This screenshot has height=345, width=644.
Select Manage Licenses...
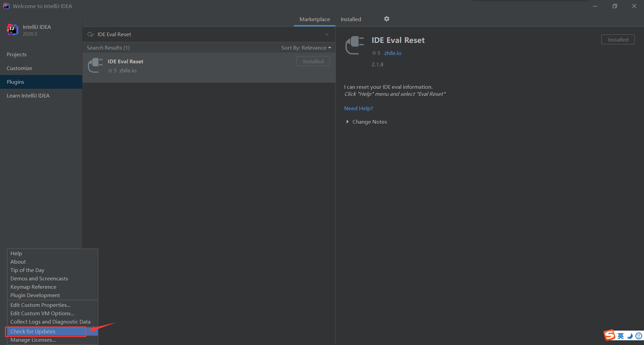coord(53,340)
